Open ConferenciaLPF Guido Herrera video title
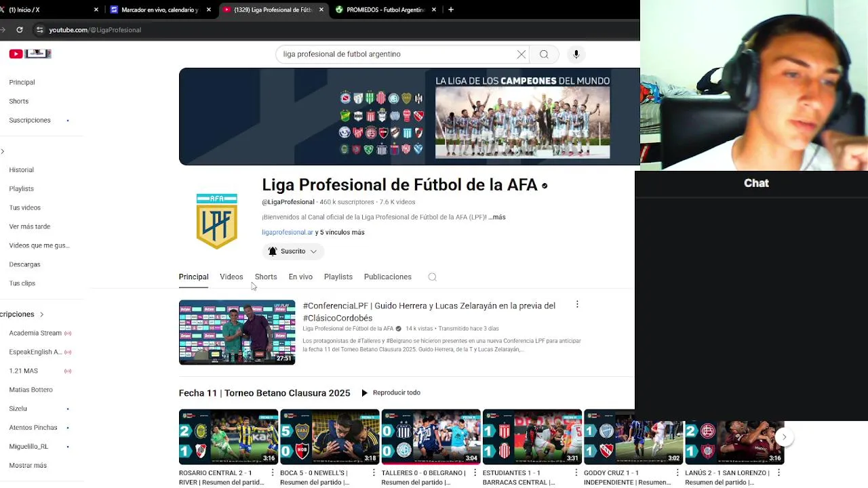The height and width of the screenshot is (488, 868). coord(429,312)
